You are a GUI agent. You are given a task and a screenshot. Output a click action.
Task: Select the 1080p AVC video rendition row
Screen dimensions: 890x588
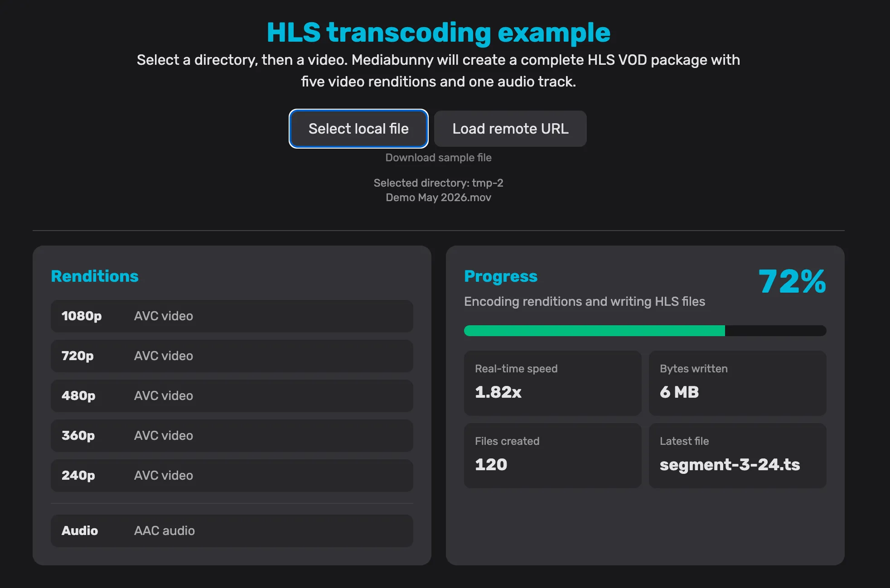(232, 316)
